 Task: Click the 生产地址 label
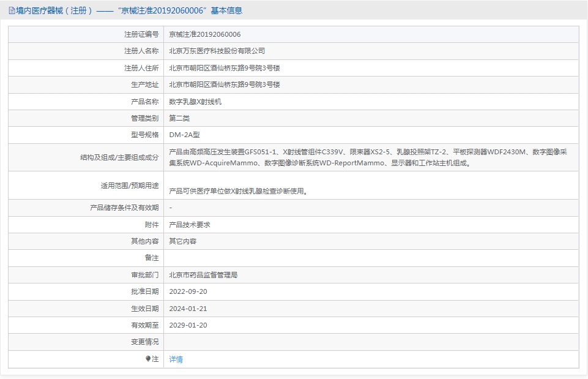click(145, 84)
